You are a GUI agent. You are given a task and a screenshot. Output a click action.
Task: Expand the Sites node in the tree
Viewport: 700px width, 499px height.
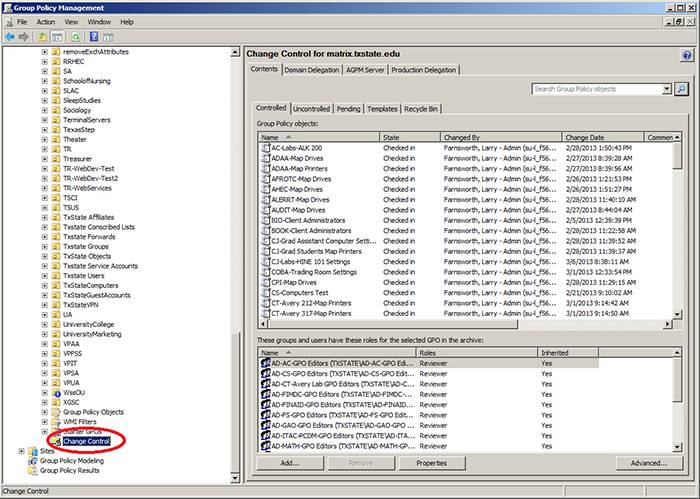[22, 451]
